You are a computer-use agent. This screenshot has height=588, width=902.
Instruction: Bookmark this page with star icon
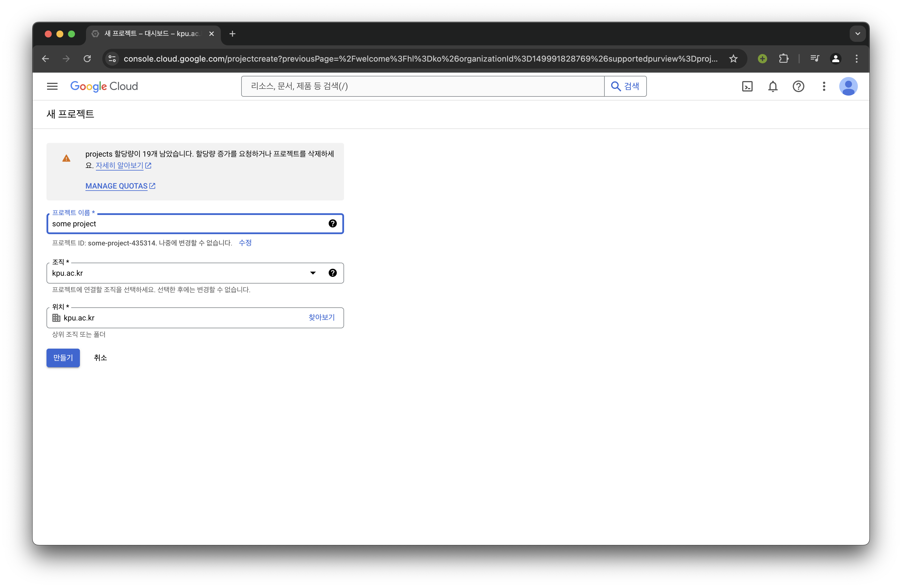(x=733, y=59)
